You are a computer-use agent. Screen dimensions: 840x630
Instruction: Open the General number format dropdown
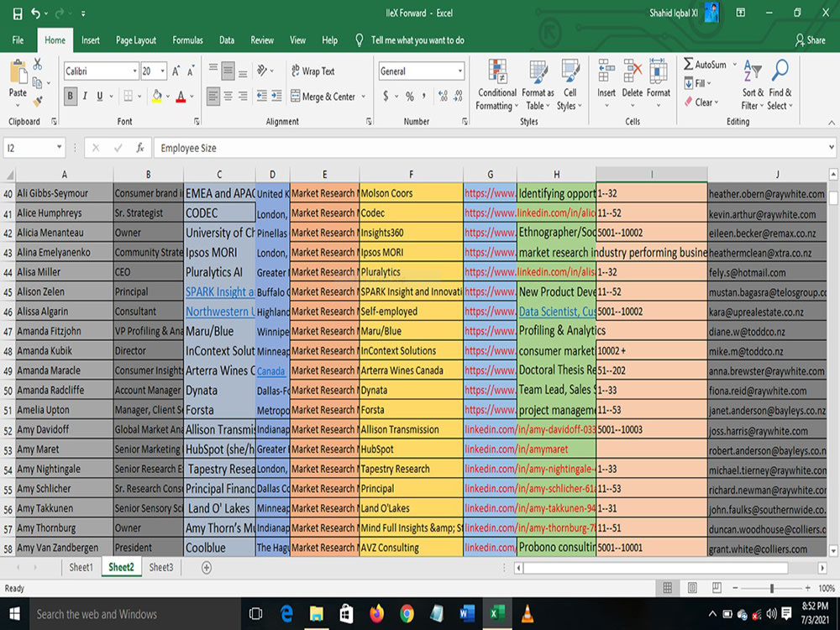click(459, 71)
